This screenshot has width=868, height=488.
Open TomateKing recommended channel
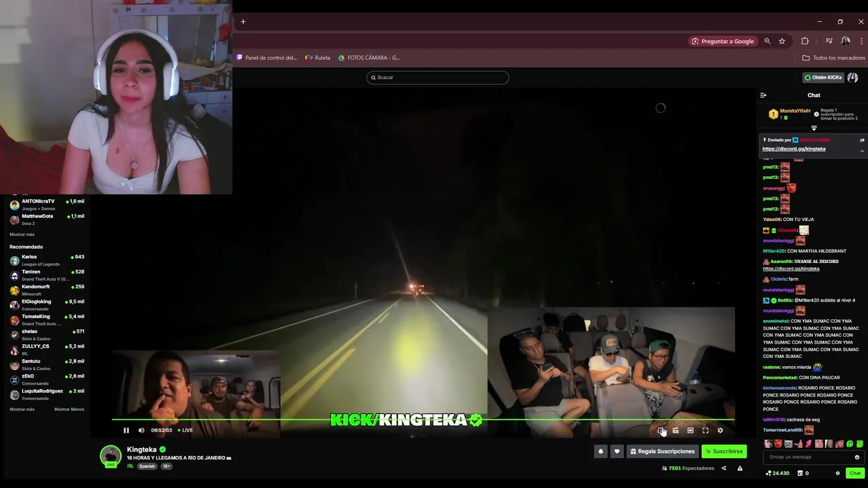coord(47,320)
